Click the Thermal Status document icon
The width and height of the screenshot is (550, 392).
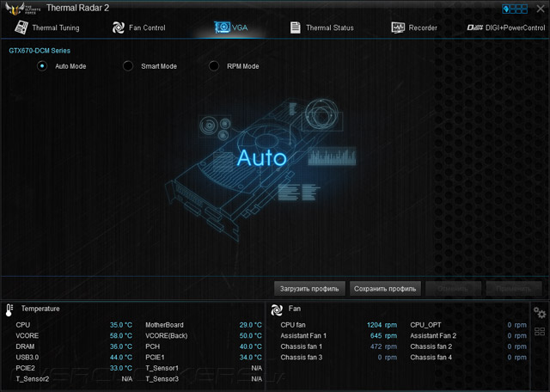[x=296, y=28]
